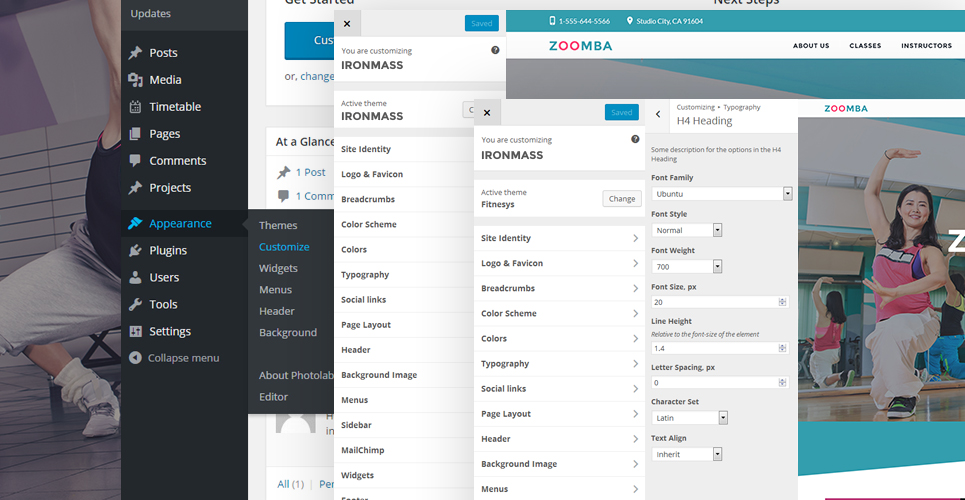Expand Header section in front panel
965x500 pixels.
559,439
